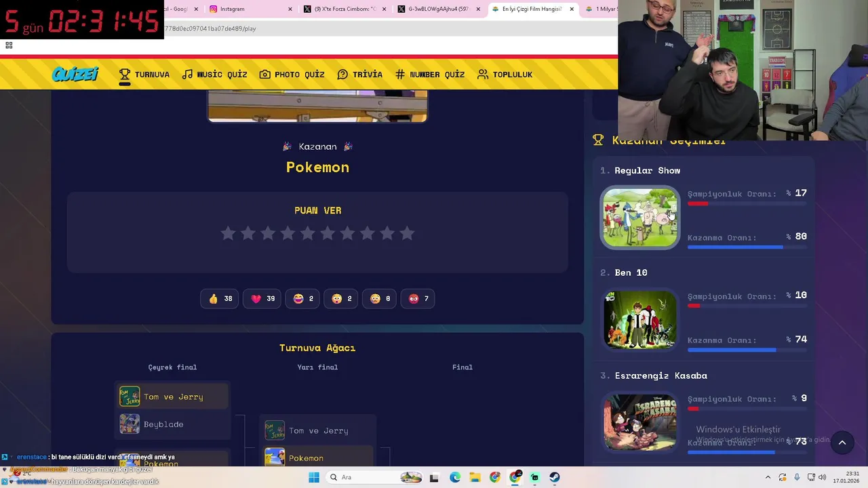Click laughing emoji reaction with 2

click(303, 298)
